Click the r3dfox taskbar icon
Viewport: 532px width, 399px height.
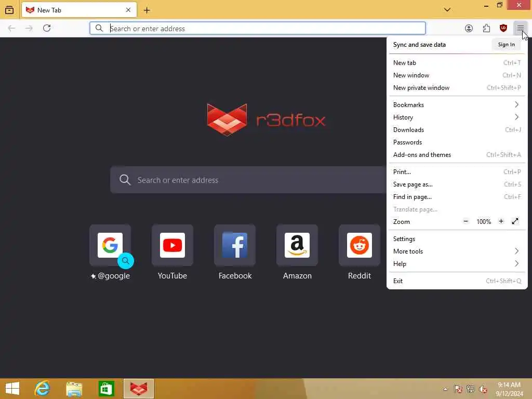pyautogui.click(x=139, y=389)
